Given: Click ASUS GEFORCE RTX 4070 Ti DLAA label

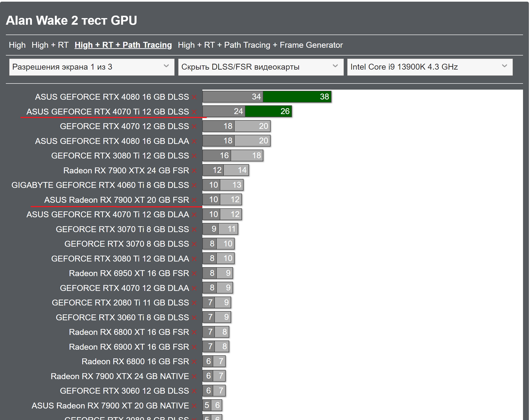Looking at the screenshot, I should pyautogui.click(x=108, y=214).
